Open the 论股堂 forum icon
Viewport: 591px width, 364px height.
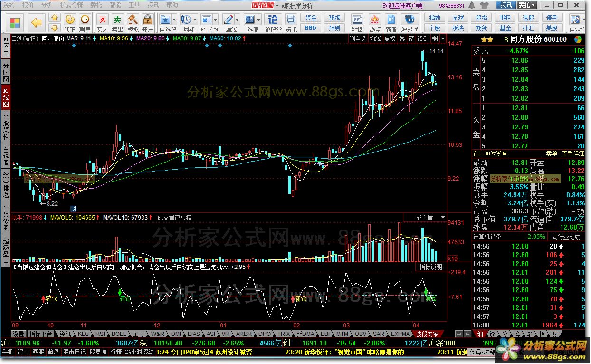(x=273, y=19)
